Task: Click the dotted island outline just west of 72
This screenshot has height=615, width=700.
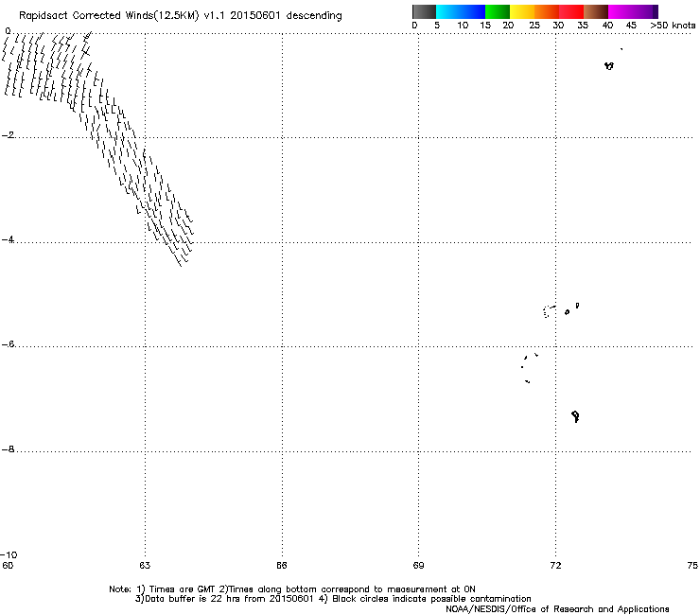Action: [549, 311]
